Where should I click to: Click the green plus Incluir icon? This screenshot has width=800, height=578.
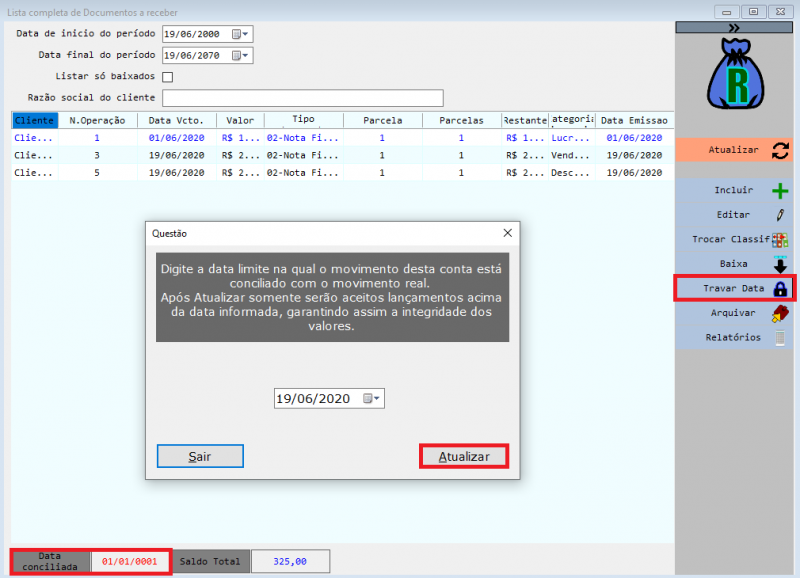(x=780, y=191)
